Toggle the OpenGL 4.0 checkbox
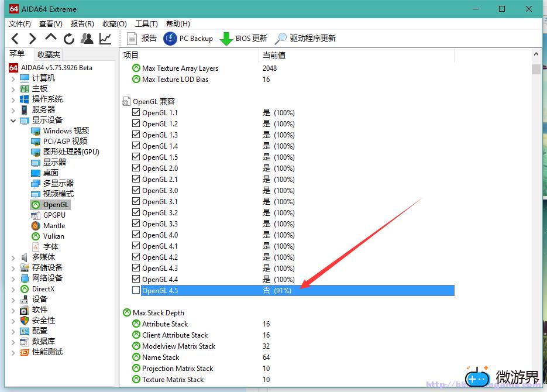Viewport: 547px width, 392px height. click(136, 235)
